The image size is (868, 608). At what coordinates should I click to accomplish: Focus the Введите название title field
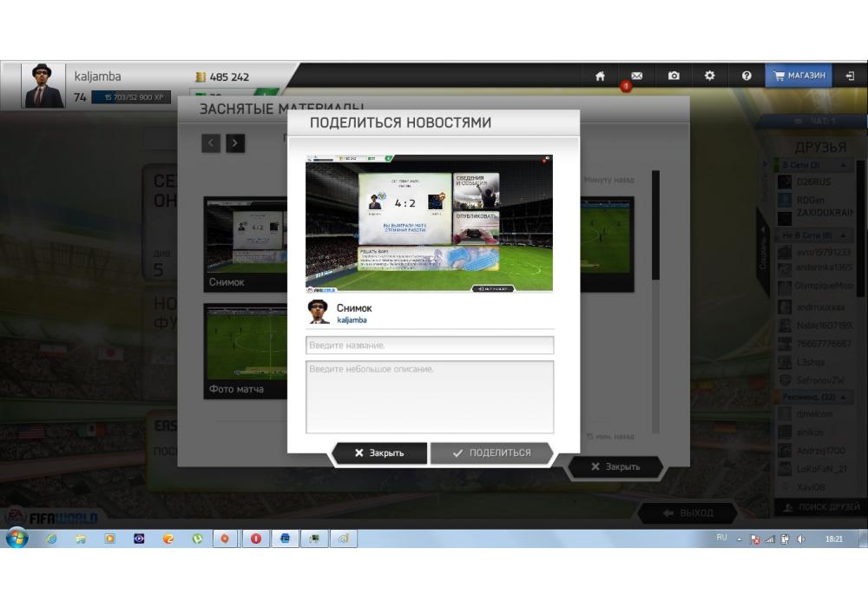[430, 345]
